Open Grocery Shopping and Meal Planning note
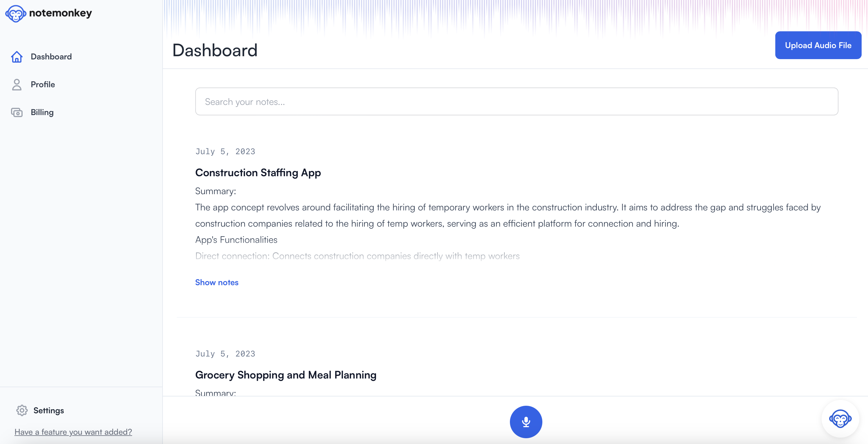 [285, 375]
